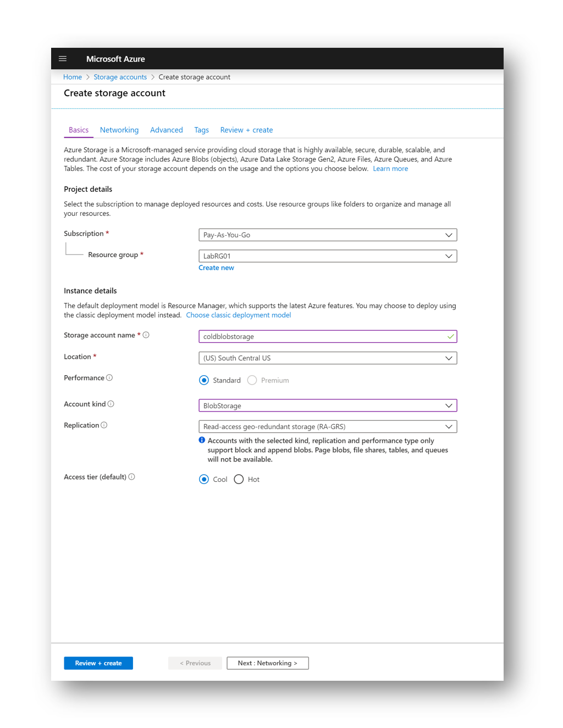Click the 'Instance details' heading

point(90,291)
